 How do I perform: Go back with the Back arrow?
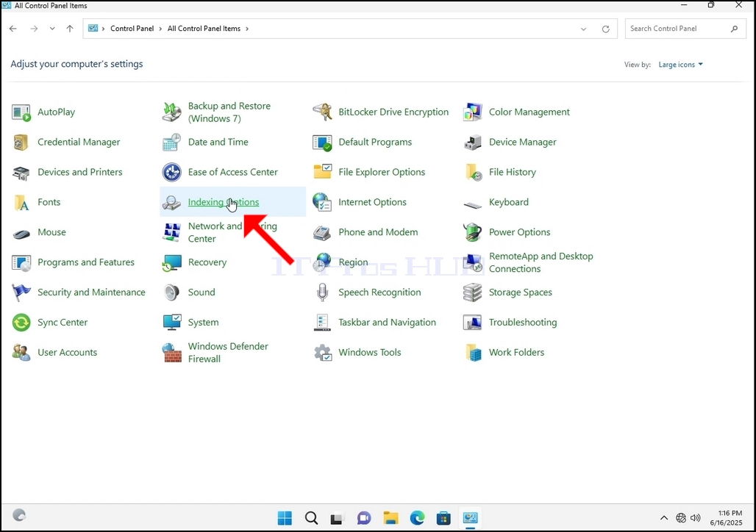13,29
